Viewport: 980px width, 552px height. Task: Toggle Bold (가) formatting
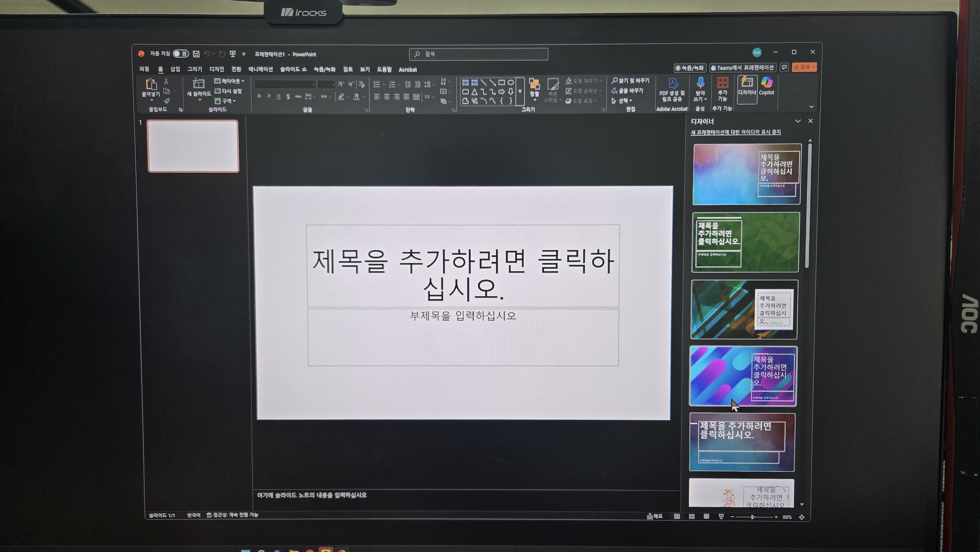pyautogui.click(x=259, y=97)
